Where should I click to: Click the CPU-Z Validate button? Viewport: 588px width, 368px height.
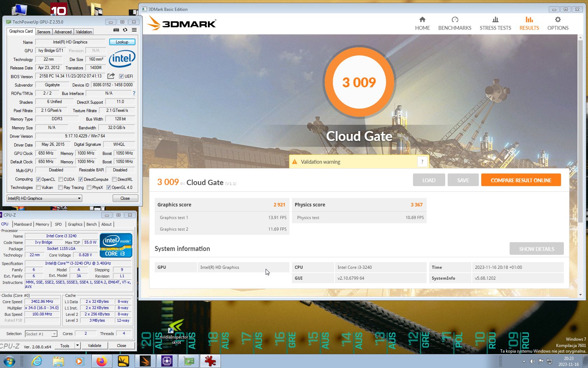point(94,346)
